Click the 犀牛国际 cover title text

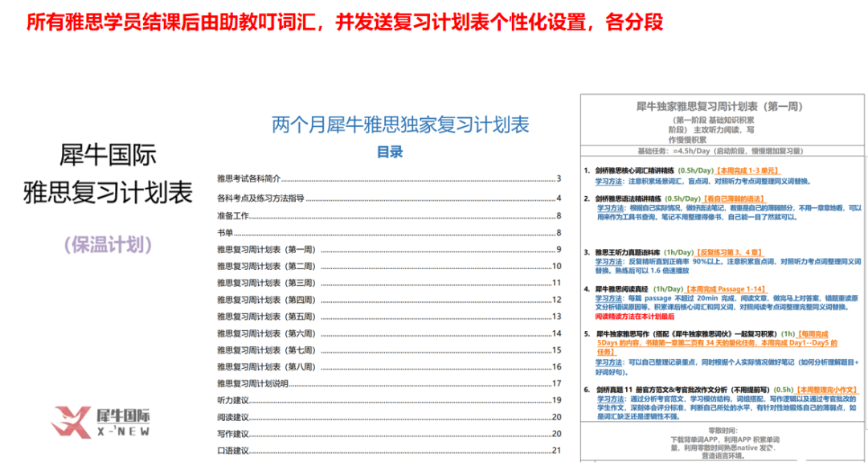[108, 155]
